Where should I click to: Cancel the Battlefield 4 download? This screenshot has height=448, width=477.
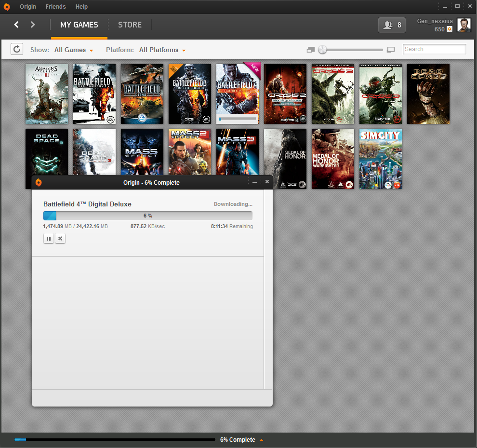pos(60,238)
